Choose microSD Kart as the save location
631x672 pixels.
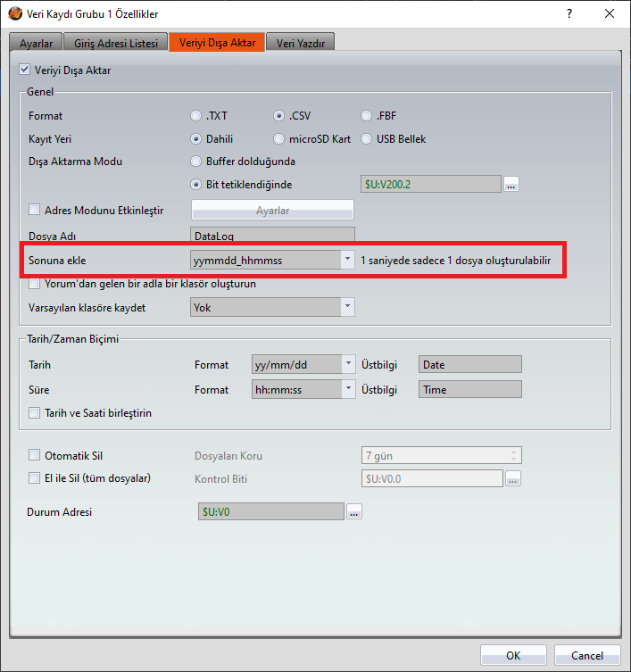(x=279, y=139)
